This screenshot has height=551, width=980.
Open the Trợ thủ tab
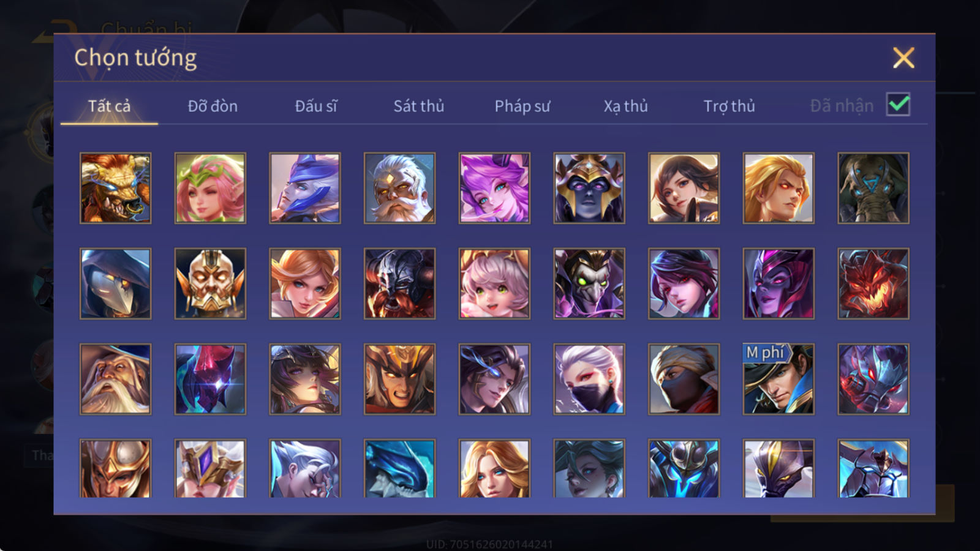coord(729,106)
